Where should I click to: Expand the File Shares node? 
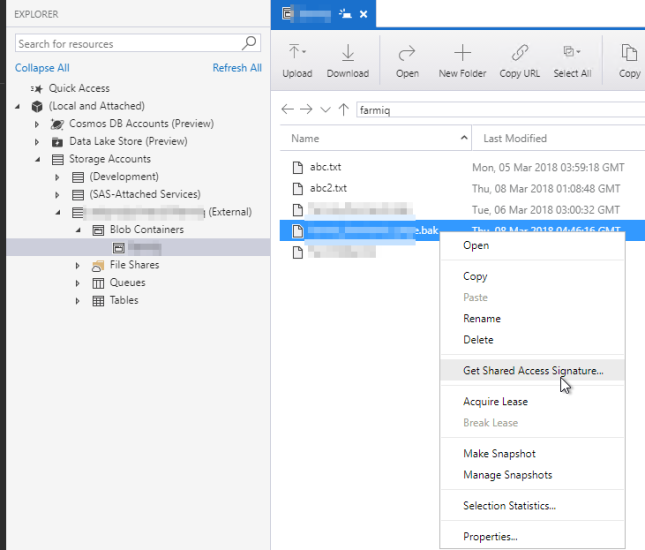79,265
